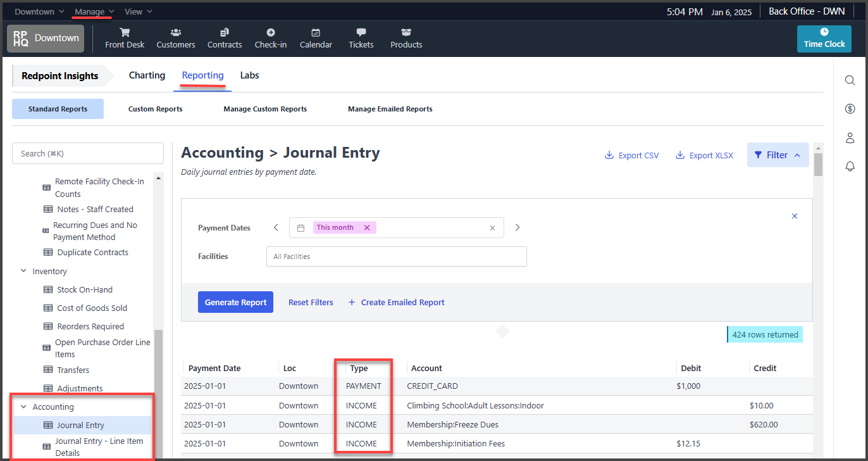
Task: Clear the Payment Dates field
Action: tap(492, 228)
